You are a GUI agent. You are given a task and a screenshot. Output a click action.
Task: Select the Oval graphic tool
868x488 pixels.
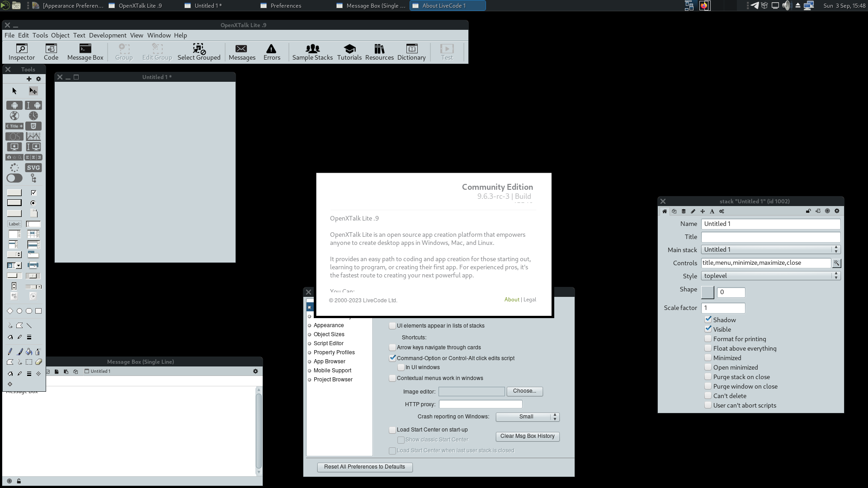coord(19,311)
